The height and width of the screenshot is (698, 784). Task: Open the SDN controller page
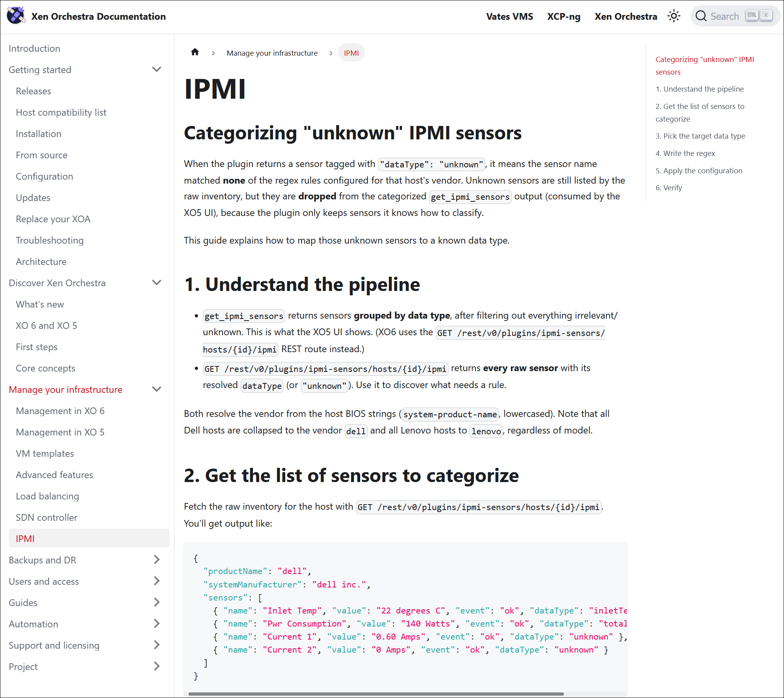47,518
